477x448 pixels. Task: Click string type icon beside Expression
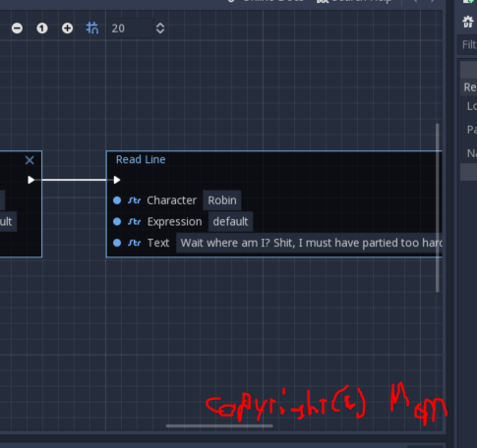click(x=134, y=222)
